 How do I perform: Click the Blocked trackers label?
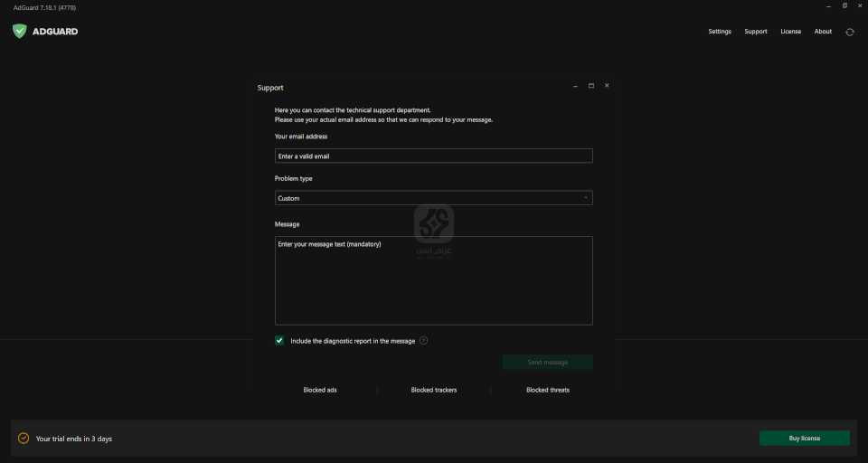coord(434,390)
